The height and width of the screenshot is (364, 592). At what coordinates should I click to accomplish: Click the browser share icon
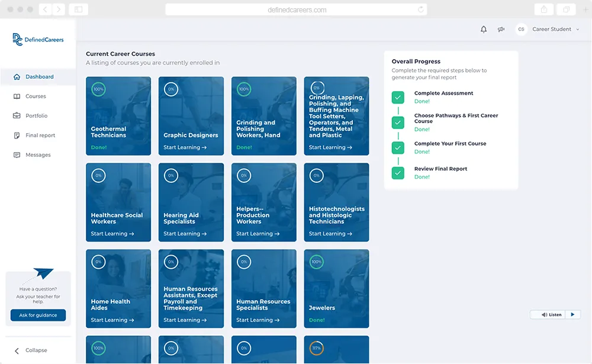[x=543, y=9]
